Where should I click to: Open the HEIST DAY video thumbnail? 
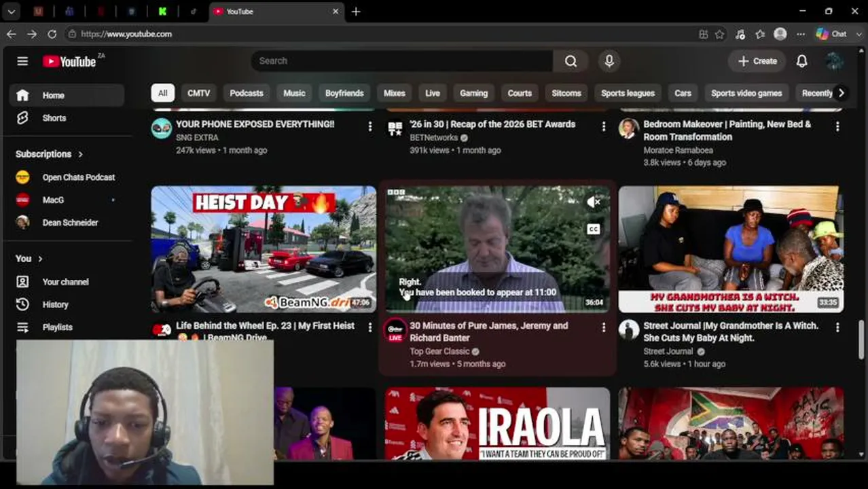coord(264,249)
